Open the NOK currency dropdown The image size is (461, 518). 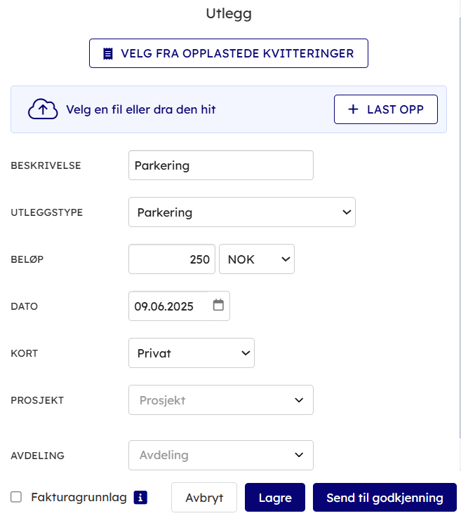click(257, 259)
